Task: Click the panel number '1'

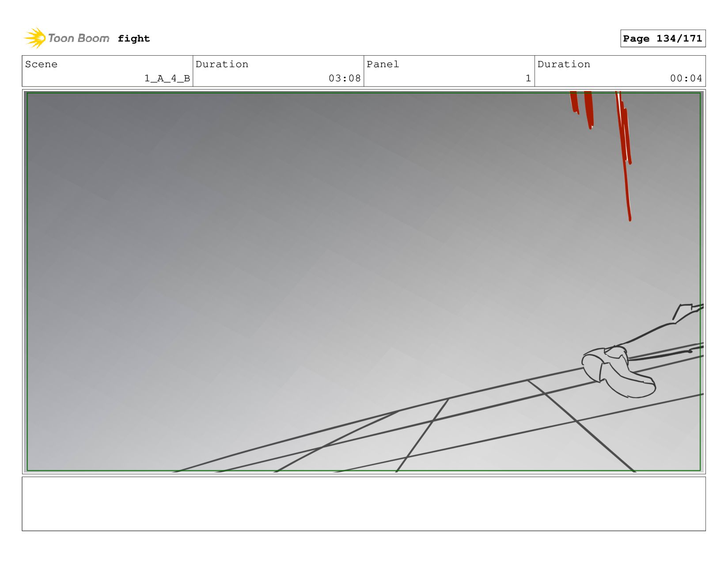Action: point(528,78)
